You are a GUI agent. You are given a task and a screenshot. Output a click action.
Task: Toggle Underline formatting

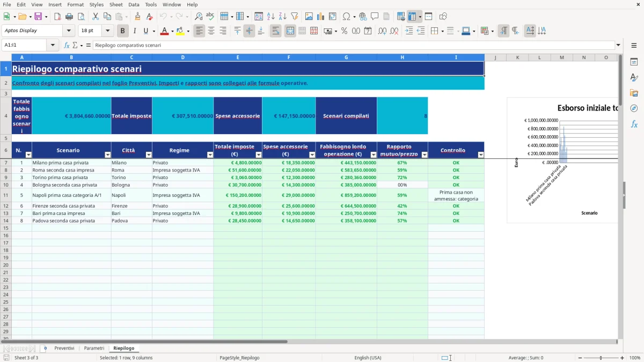point(145,31)
